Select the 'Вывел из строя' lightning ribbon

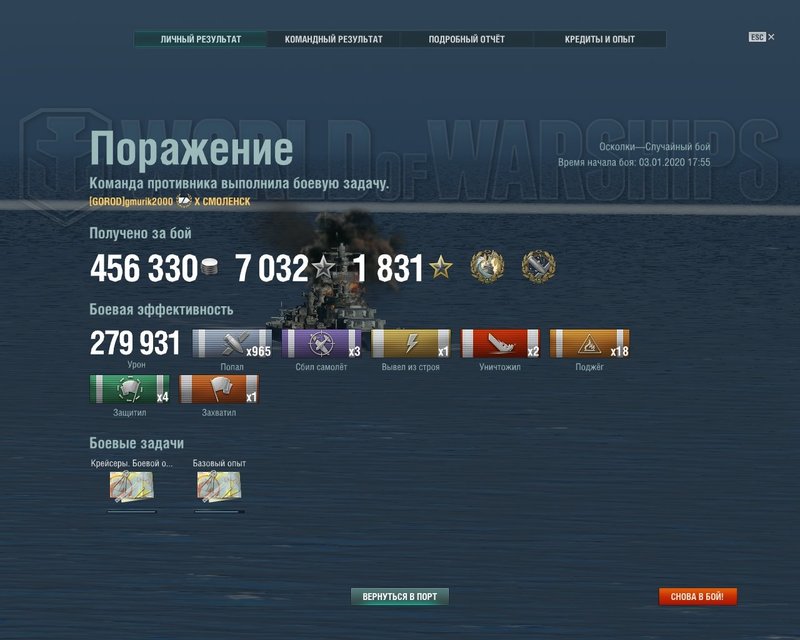point(411,343)
